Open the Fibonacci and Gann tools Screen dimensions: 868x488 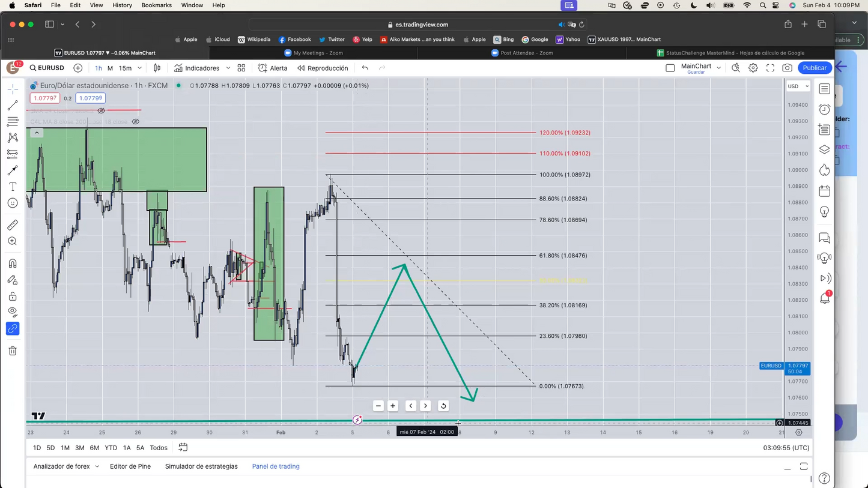(x=13, y=121)
